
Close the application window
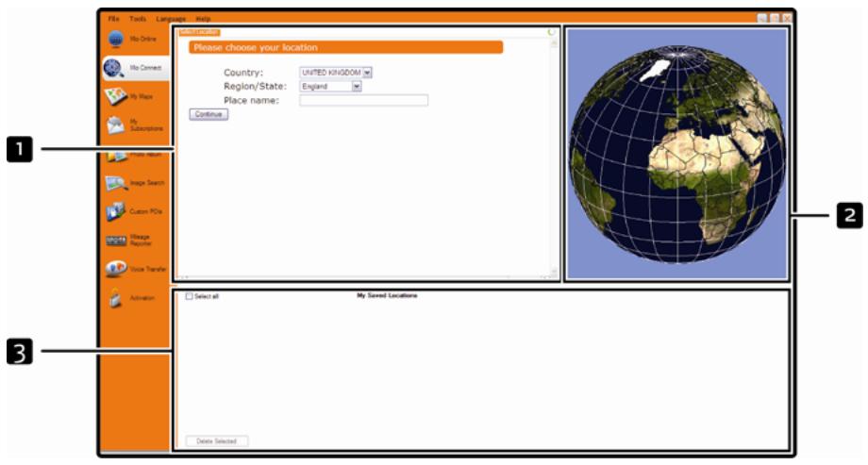787,18
